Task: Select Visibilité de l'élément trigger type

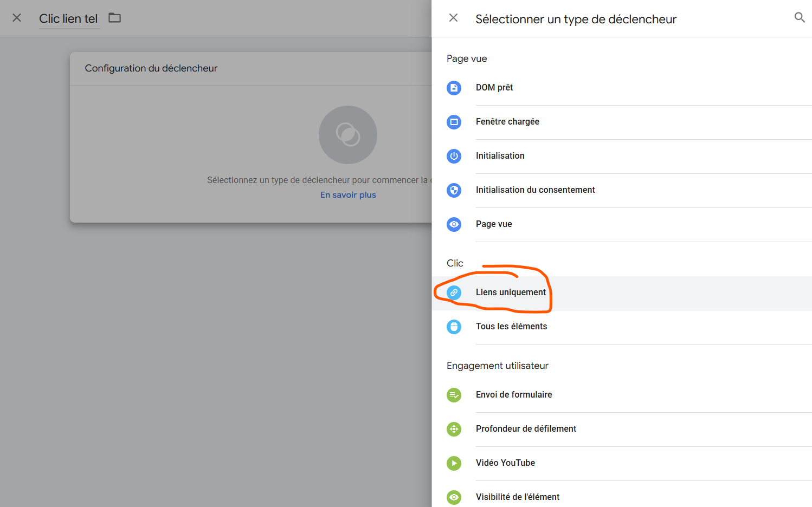Action: [x=517, y=497]
